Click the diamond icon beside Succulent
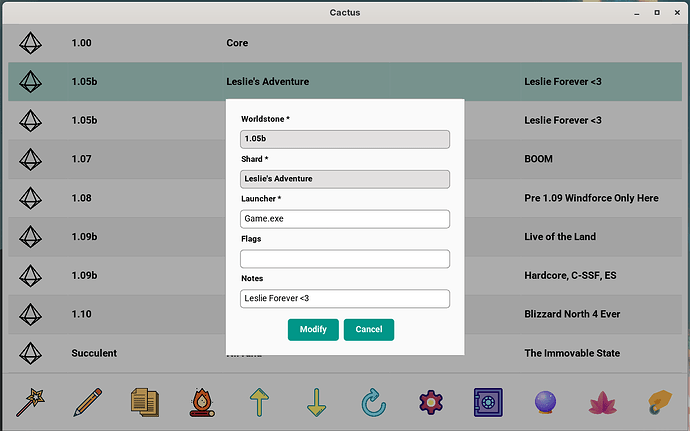This screenshot has width=690, height=431. coord(30,353)
